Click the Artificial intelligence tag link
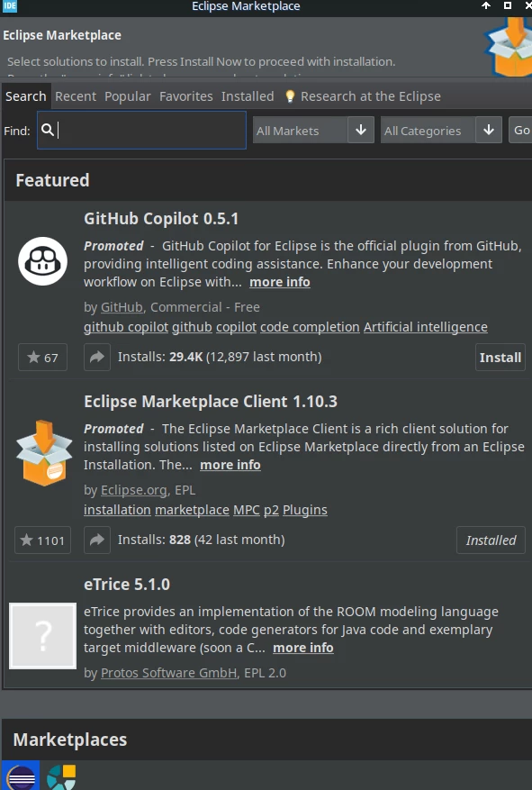Screen dimensions: 532x790 pyautogui.click(x=425, y=327)
